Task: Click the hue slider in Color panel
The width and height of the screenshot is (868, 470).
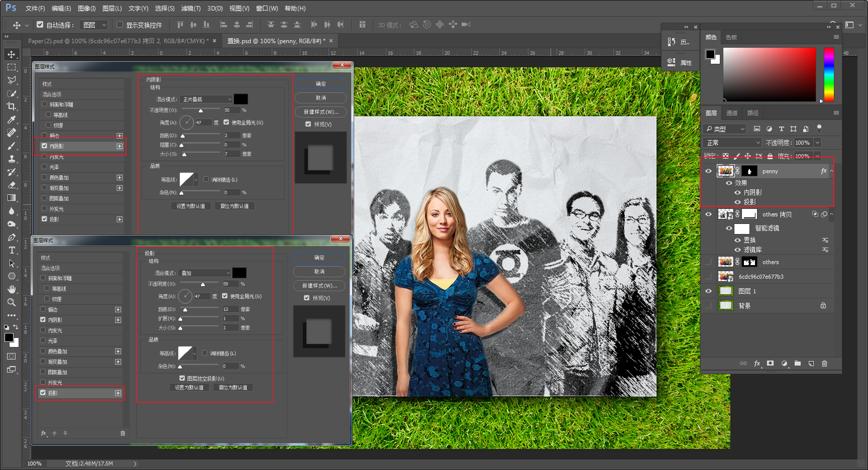Action: point(829,74)
